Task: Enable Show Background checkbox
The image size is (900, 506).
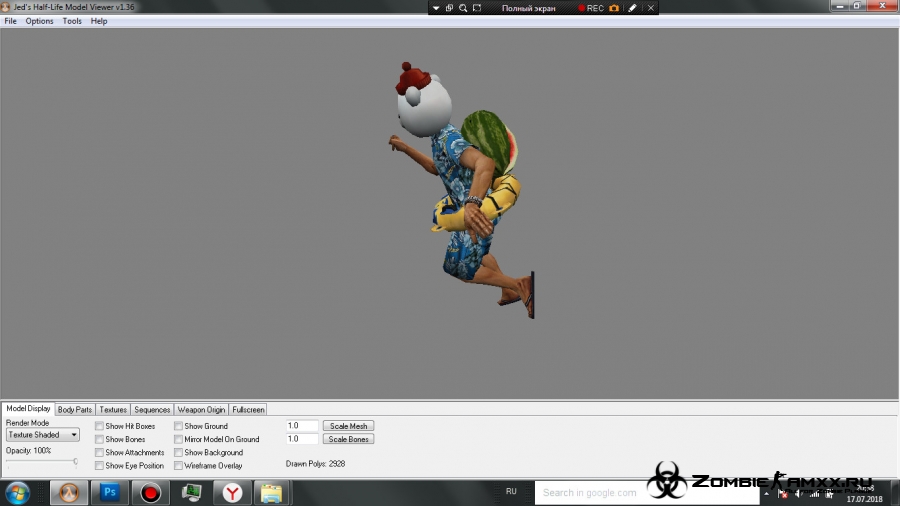Action: 179,453
